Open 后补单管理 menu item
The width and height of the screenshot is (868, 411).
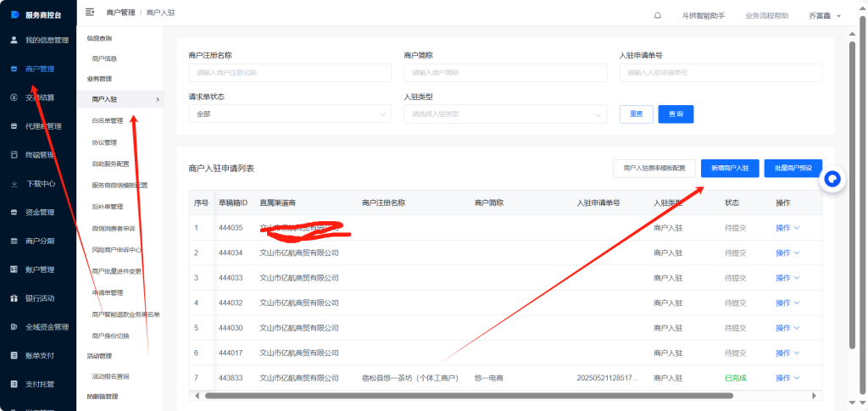[108, 206]
